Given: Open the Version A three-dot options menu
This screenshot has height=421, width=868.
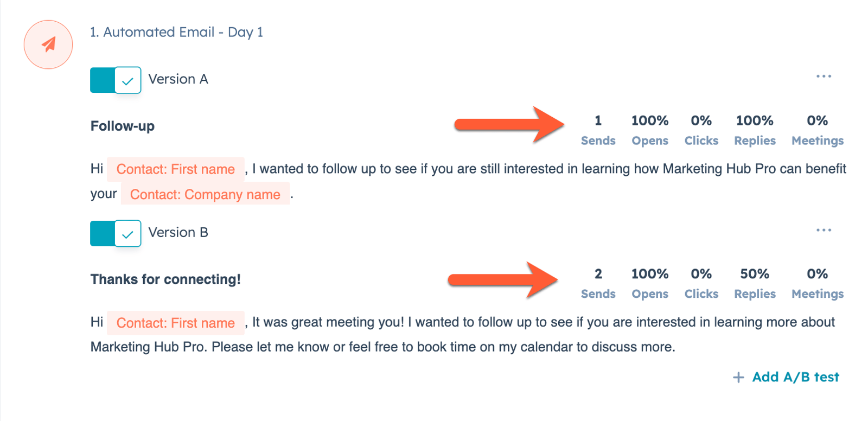Looking at the screenshot, I should [x=824, y=76].
